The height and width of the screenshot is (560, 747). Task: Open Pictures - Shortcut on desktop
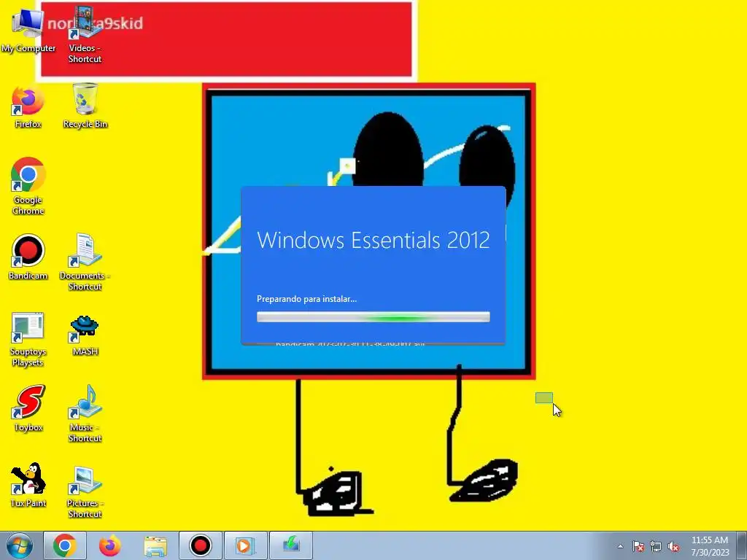[85, 492]
